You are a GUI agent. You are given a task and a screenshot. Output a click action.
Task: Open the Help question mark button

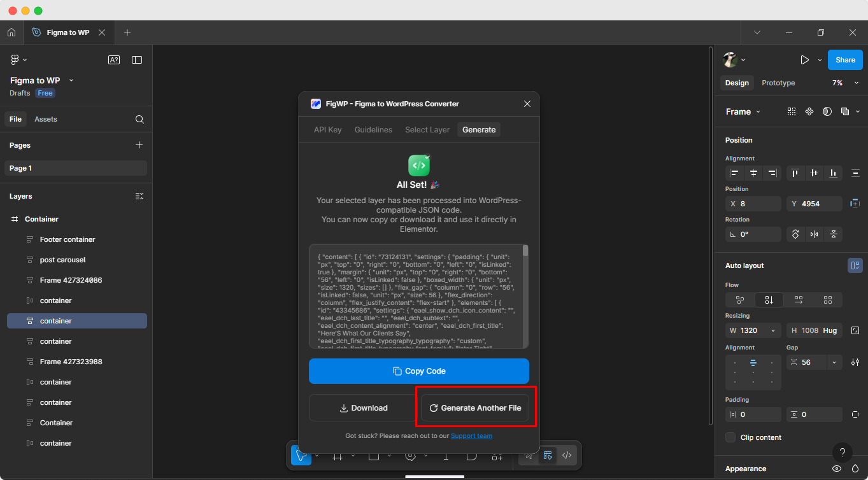point(843,453)
